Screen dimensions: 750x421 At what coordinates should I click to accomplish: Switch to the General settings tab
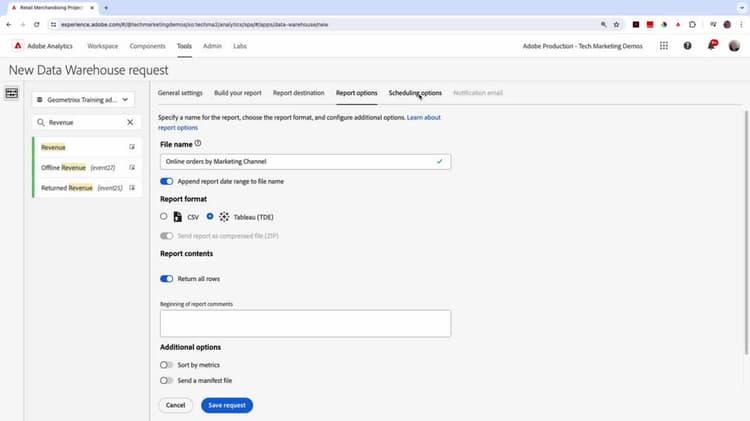(x=180, y=93)
